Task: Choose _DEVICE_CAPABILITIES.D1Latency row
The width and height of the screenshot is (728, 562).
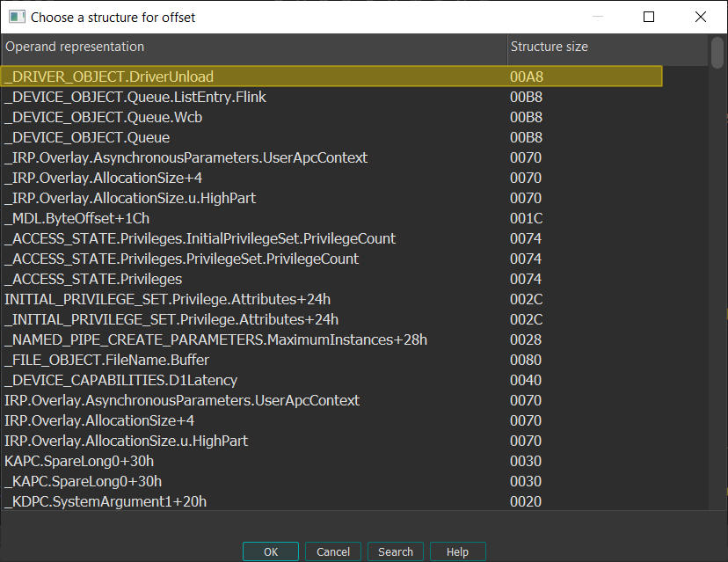Action: click(120, 380)
